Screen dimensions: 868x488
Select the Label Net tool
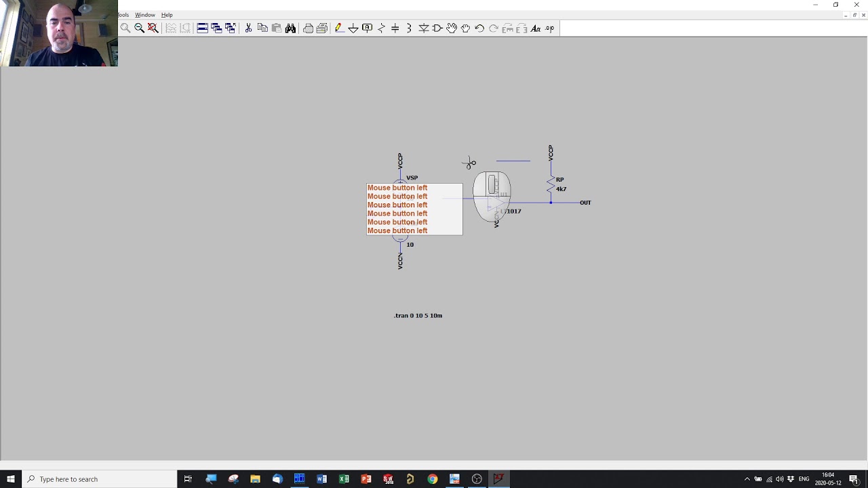[368, 28]
